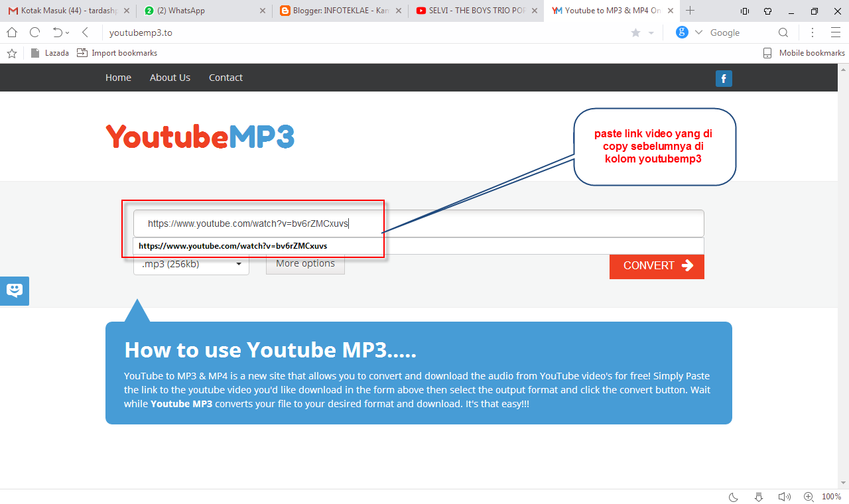Bookmark this page with star icon
Viewport: 849px width, 504px height.
635,32
